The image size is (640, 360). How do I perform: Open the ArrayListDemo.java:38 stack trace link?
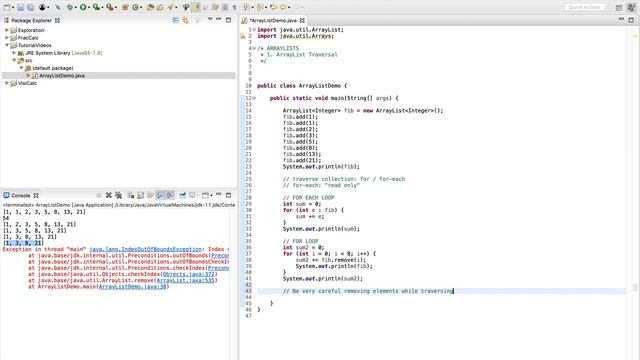132,287
